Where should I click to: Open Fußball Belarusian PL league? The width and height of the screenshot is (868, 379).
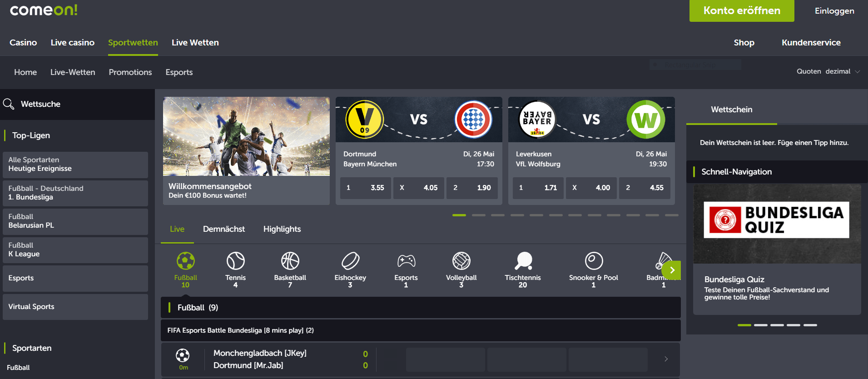[75, 221]
